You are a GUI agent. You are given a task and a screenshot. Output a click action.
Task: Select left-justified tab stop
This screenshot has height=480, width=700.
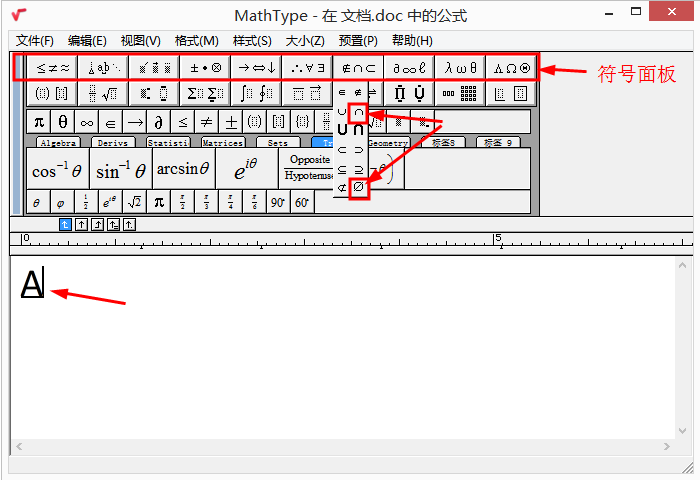[65, 224]
